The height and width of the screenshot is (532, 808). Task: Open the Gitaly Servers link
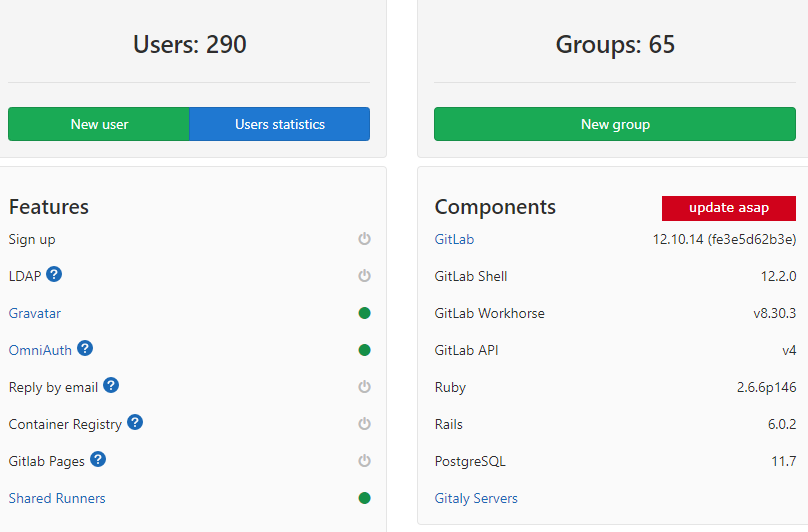pyautogui.click(x=476, y=498)
